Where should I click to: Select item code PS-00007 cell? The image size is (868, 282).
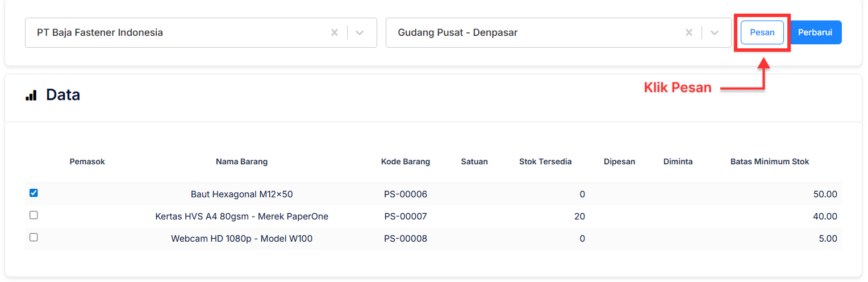pyautogui.click(x=405, y=217)
